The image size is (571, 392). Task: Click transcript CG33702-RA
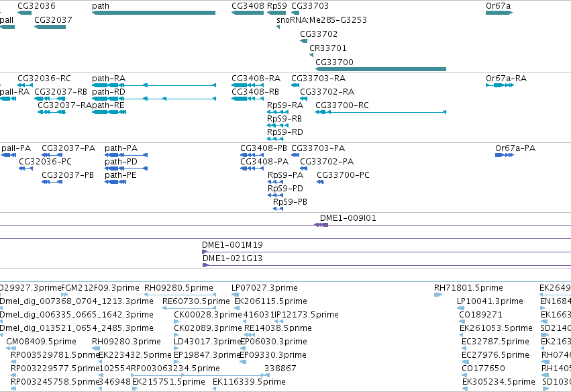(x=304, y=99)
